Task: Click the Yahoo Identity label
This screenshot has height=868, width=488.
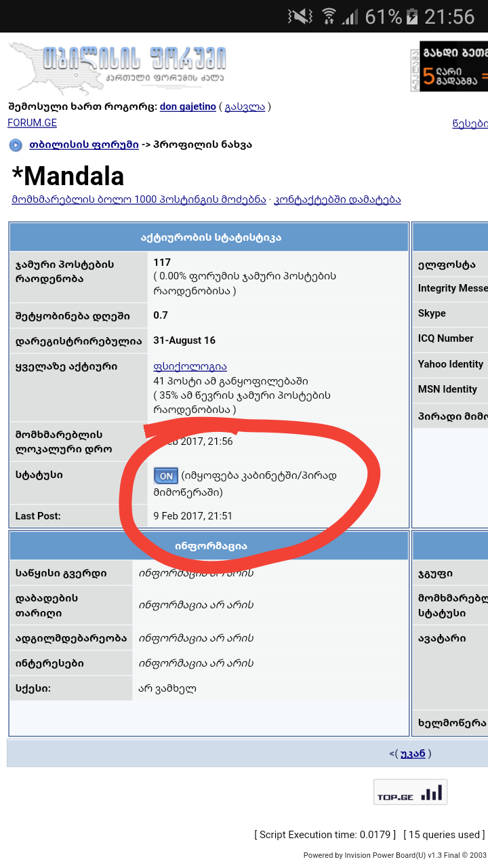Action: click(451, 363)
